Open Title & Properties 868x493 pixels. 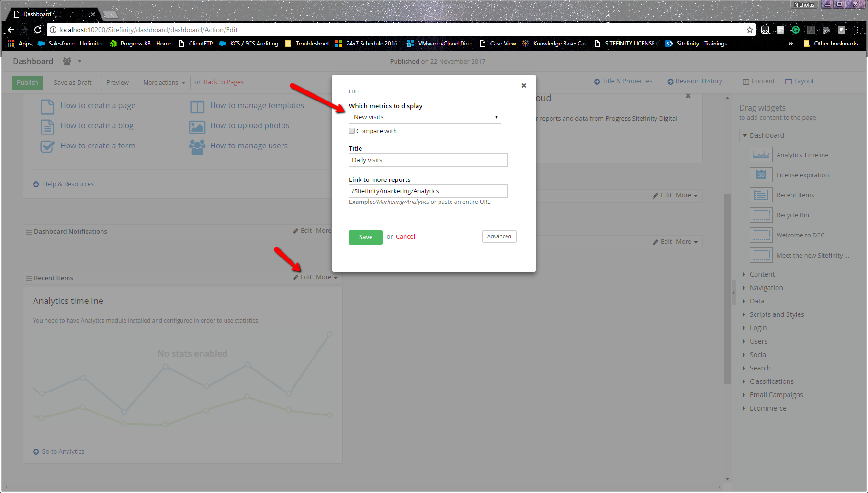coord(623,81)
